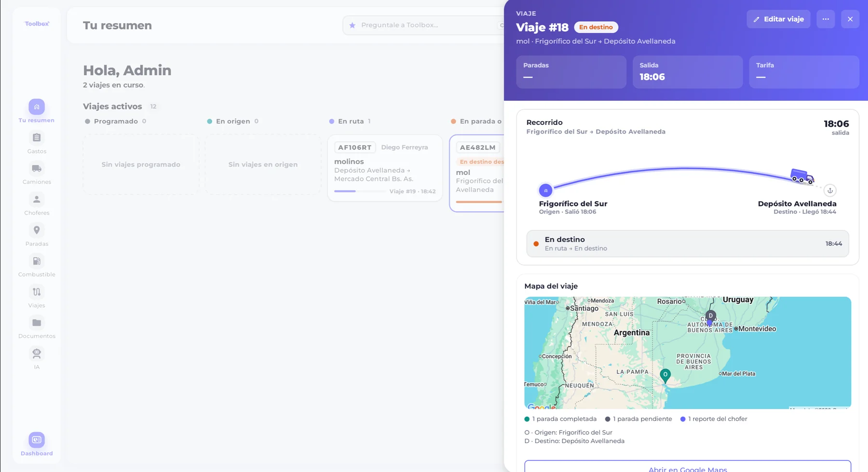The width and height of the screenshot is (868, 472).
Task: Open IA assistant icon
Action: (37, 354)
